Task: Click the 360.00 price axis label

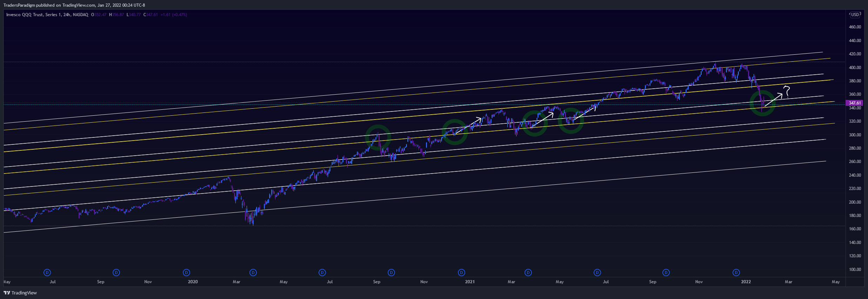Action: click(x=855, y=94)
